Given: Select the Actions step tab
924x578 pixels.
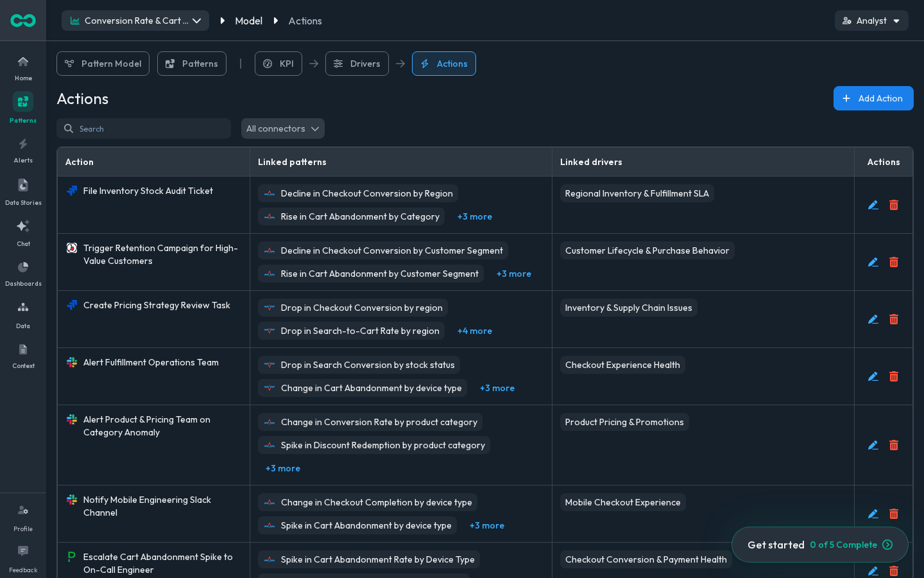Looking at the screenshot, I should point(444,64).
